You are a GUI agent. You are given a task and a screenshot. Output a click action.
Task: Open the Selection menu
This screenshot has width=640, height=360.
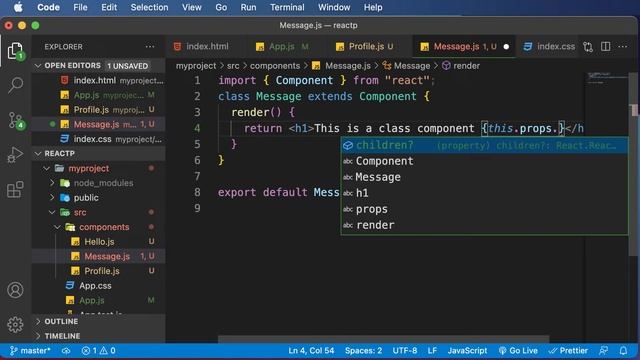(x=149, y=7)
